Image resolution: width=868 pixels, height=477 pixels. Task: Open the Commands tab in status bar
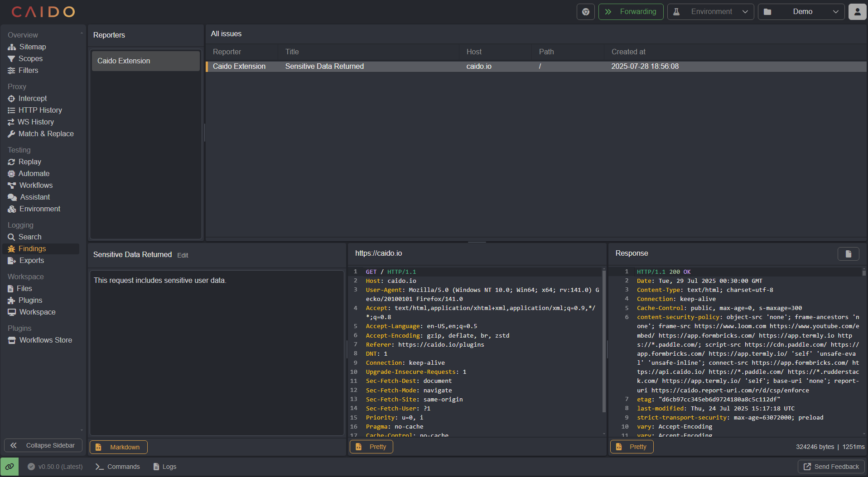pyautogui.click(x=118, y=467)
